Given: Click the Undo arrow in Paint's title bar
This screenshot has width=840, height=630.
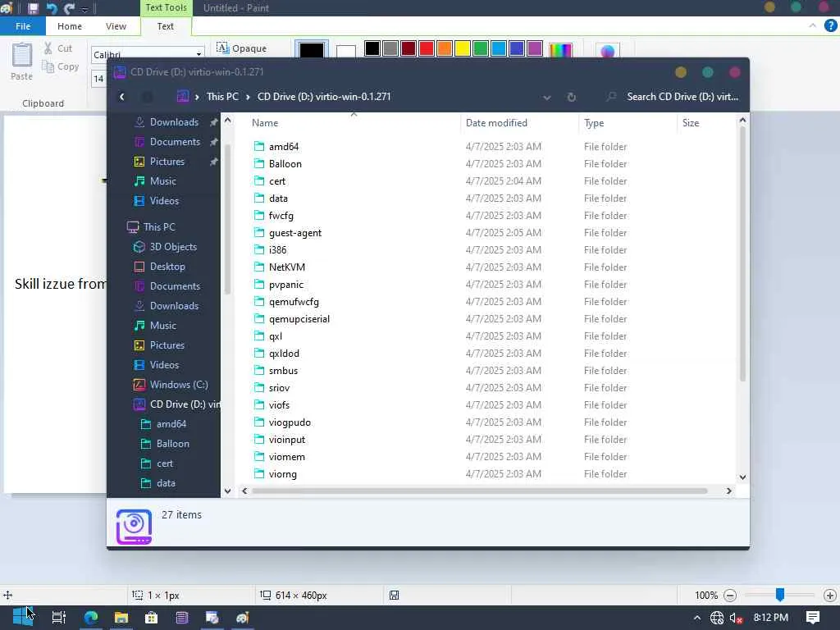Looking at the screenshot, I should (x=52, y=8).
